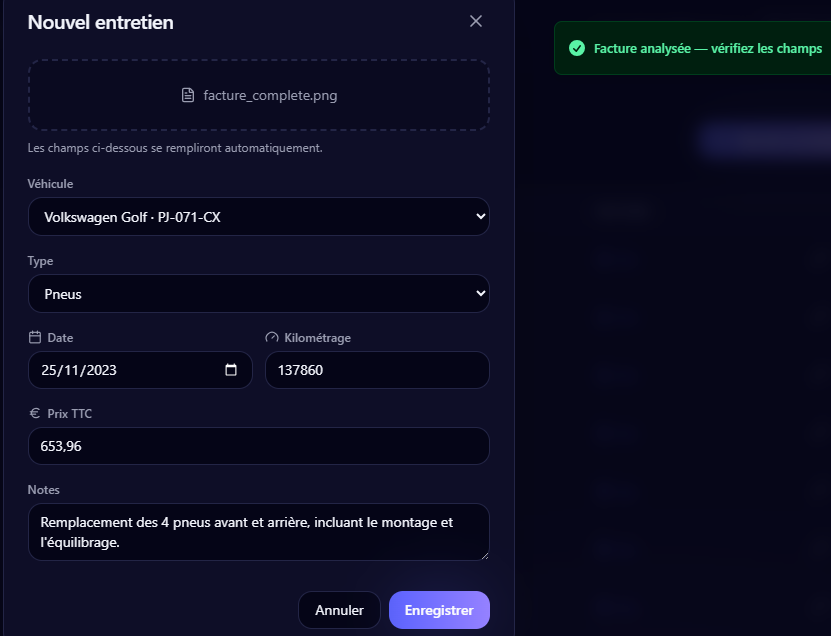Expand the Type dropdown chevron
This screenshot has height=636, width=831.
(x=480, y=293)
